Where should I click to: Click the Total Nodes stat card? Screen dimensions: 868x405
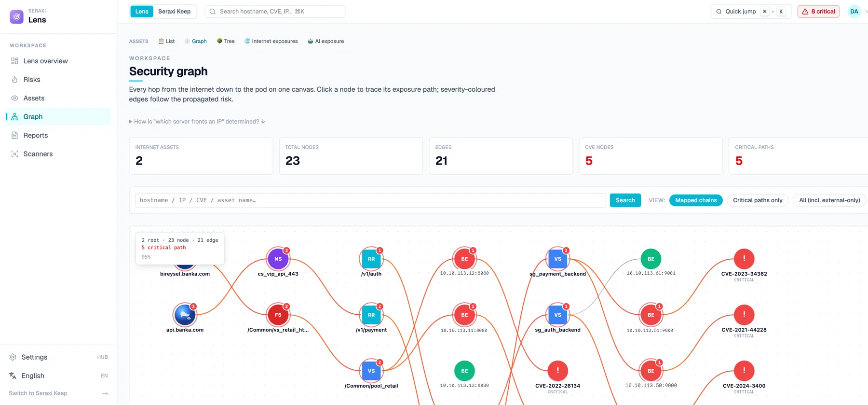point(351,156)
